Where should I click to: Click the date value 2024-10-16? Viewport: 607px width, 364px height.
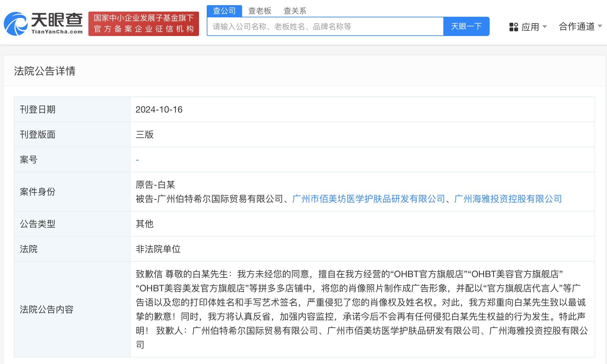click(x=159, y=110)
